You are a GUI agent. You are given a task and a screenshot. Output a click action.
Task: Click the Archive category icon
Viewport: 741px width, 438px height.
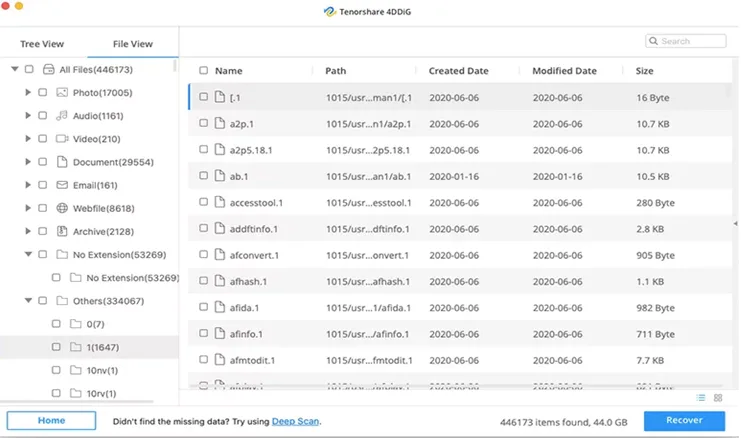(62, 231)
